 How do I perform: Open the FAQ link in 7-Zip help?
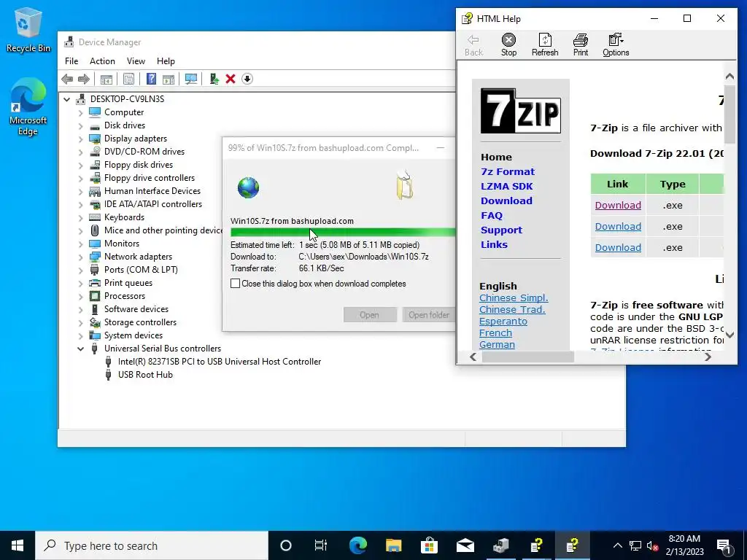click(492, 215)
